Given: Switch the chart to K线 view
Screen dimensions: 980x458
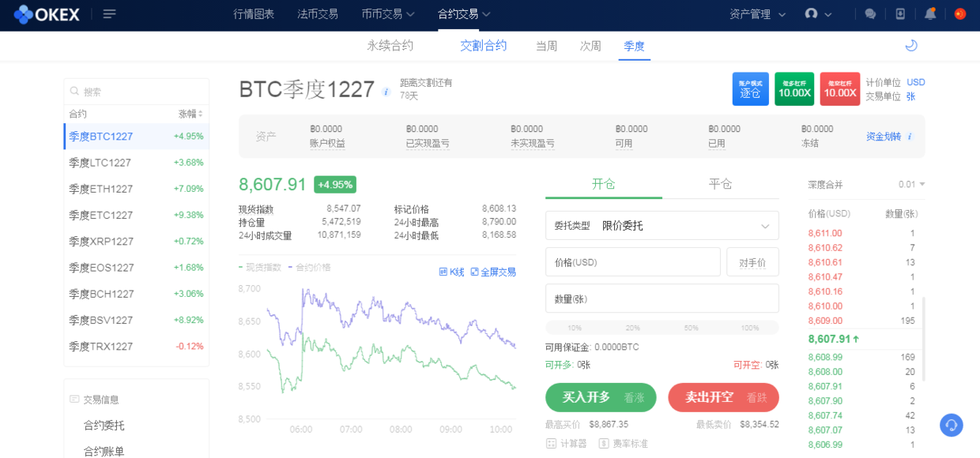Looking at the screenshot, I should point(451,272).
